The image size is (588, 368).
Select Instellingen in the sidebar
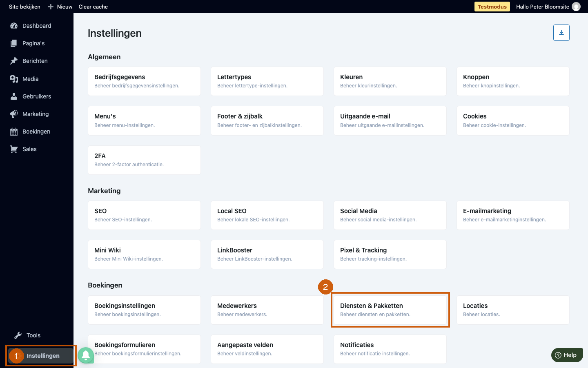click(x=41, y=356)
